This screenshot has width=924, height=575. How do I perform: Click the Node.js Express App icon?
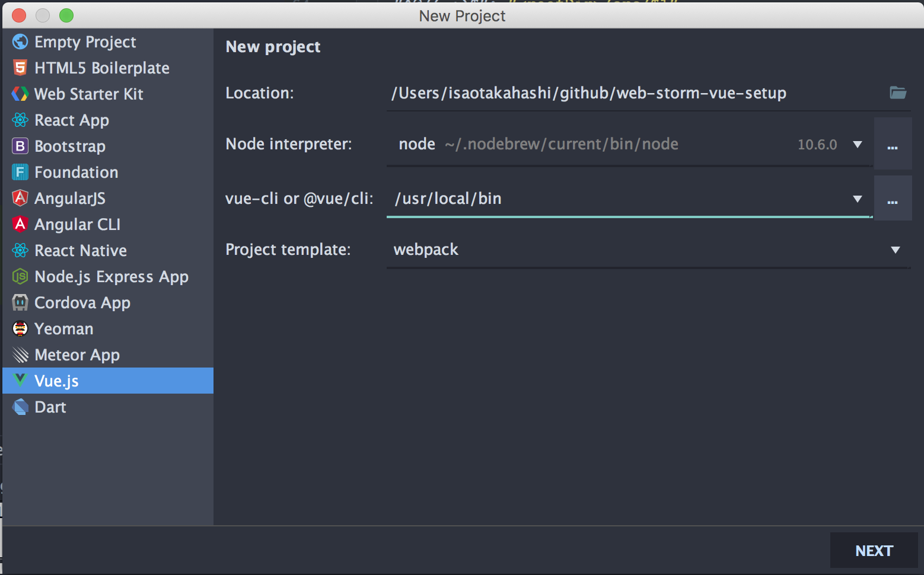point(20,277)
